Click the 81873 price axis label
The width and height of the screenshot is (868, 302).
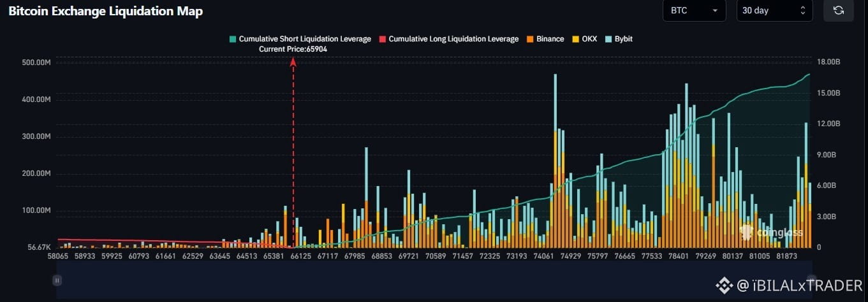click(x=786, y=256)
